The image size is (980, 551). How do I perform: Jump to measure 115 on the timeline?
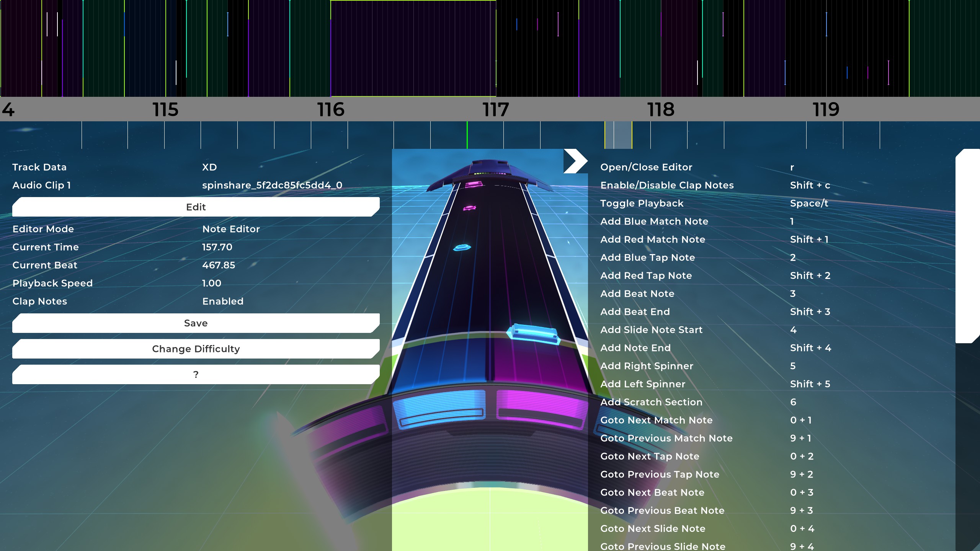pos(165,110)
